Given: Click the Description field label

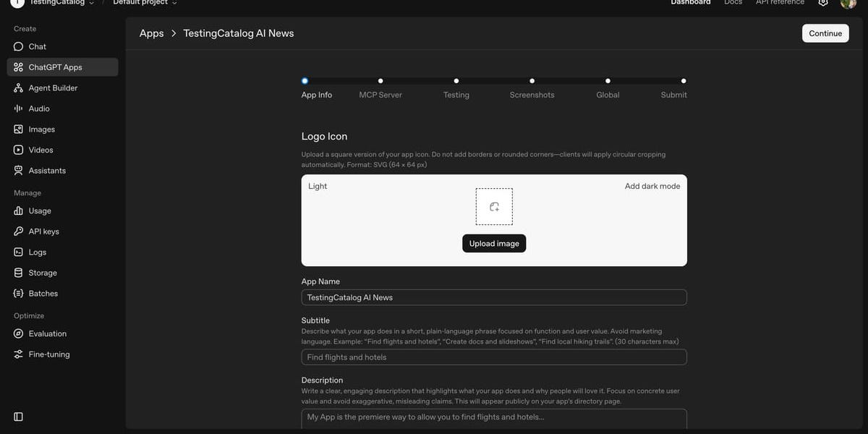Looking at the screenshot, I should tap(323, 380).
